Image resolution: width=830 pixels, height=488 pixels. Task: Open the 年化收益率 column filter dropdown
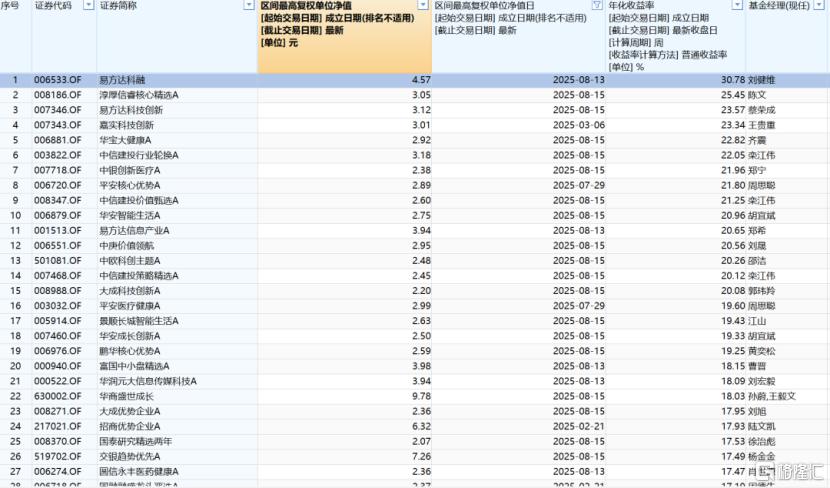click(x=737, y=5)
